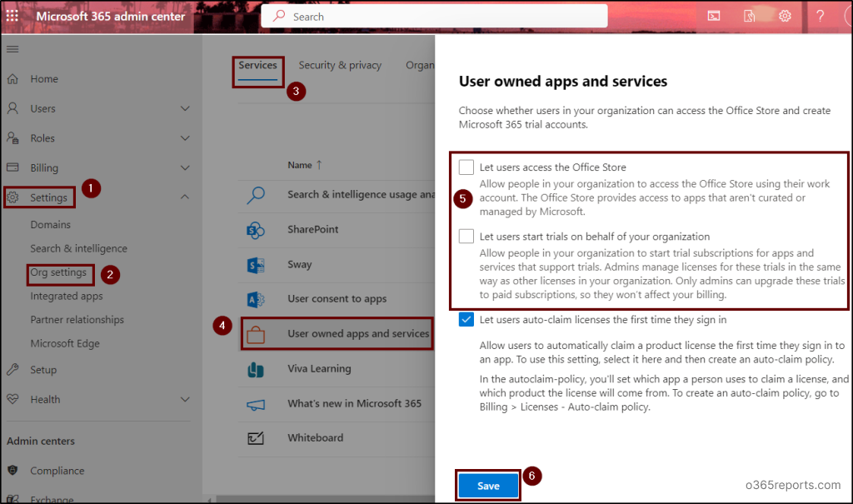The width and height of the screenshot is (853, 504).
Task: Open Microsoft Edge settings in sidebar
Action: [65, 343]
